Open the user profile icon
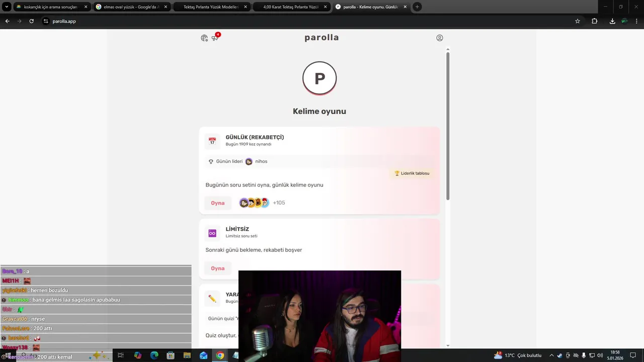Screen dimensions: 644x362 pos(440,38)
